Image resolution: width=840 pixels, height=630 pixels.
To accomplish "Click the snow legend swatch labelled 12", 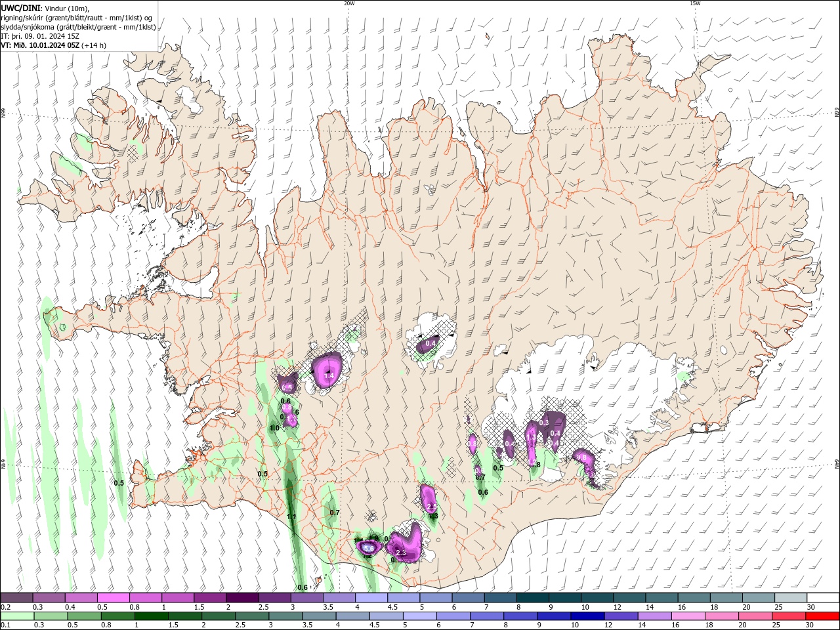I will [x=628, y=598].
